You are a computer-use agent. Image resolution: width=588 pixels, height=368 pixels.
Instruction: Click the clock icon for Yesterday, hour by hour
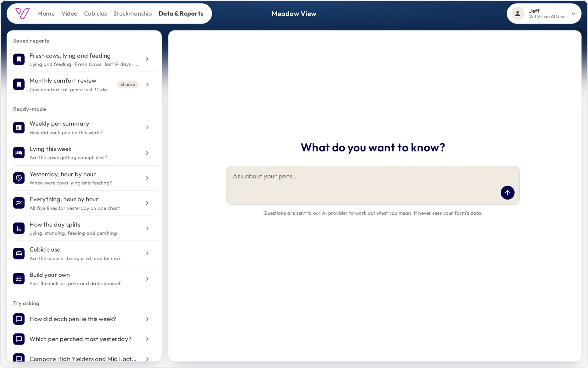coord(19,178)
